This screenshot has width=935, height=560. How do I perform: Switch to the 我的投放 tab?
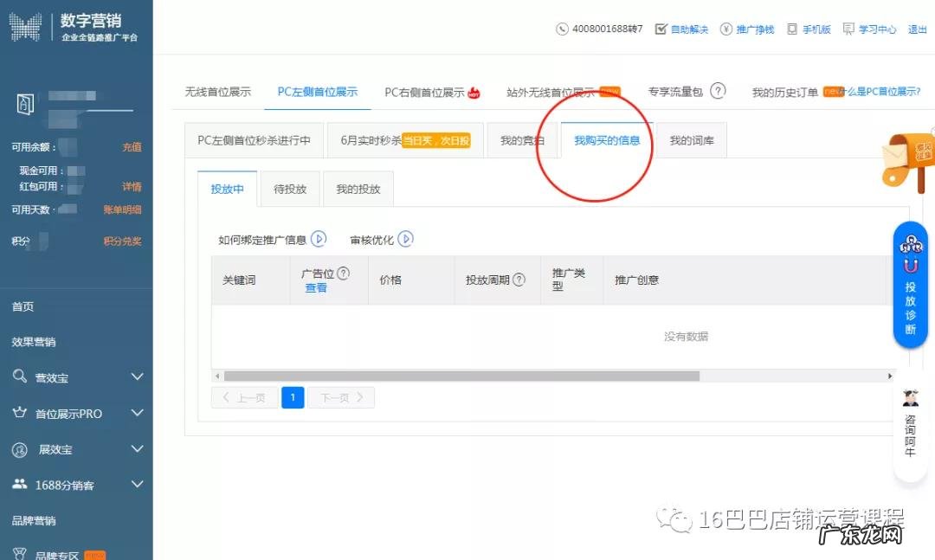(x=358, y=189)
